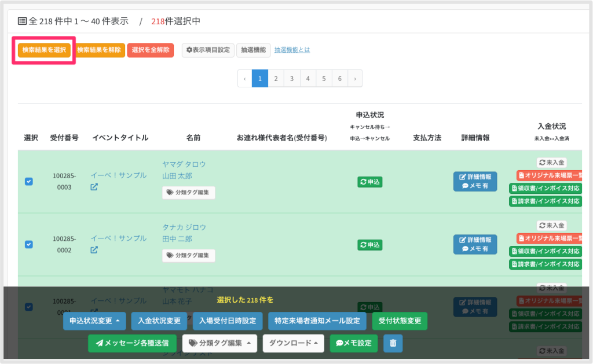Expand the ダウンロード dropdown
The height and width of the screenshot is (364, 593).
294,343
